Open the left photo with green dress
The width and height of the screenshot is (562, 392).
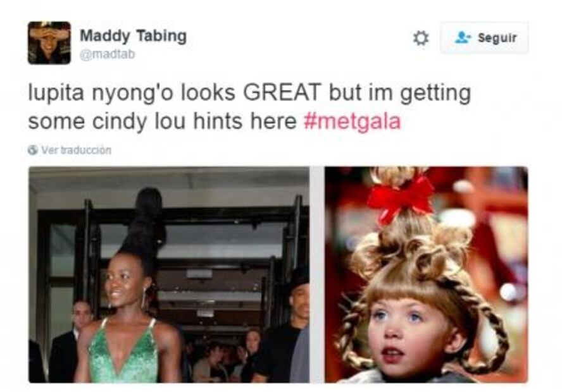[x=169, y=274]
